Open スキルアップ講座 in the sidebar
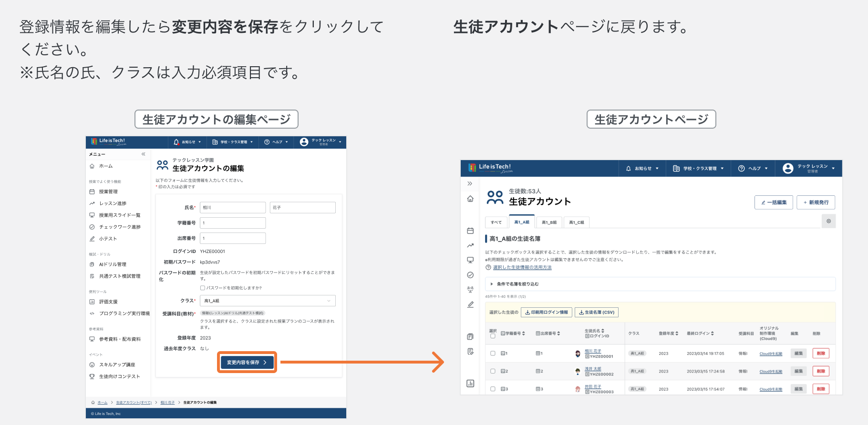This screenshot has height=425, width=868. [112, 364]
